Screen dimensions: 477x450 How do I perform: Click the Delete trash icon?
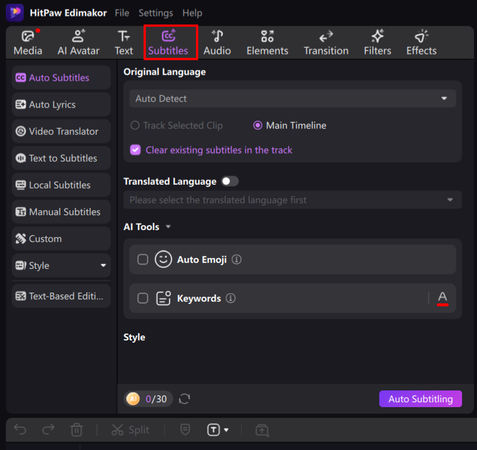pyautogui.click(x=76, y=430)
